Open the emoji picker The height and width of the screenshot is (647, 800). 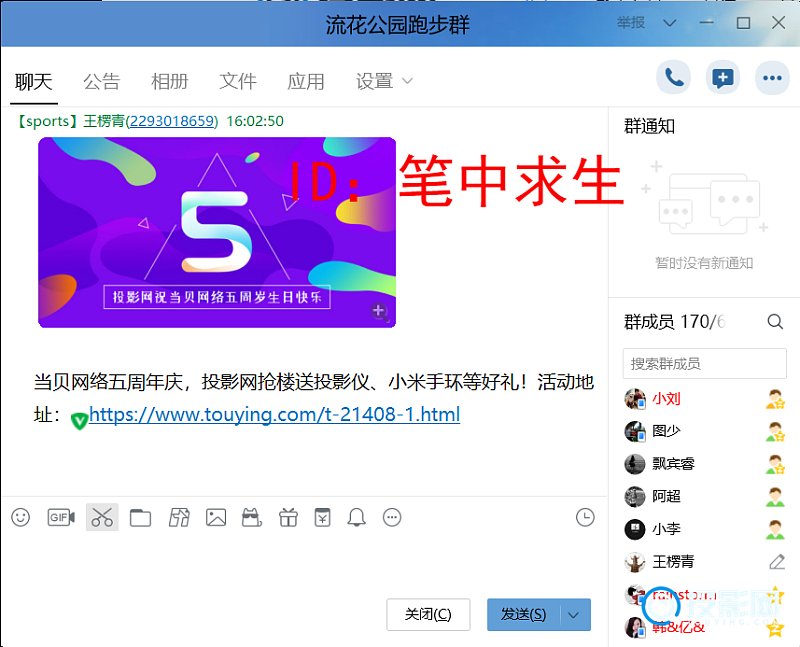point(20,517)
